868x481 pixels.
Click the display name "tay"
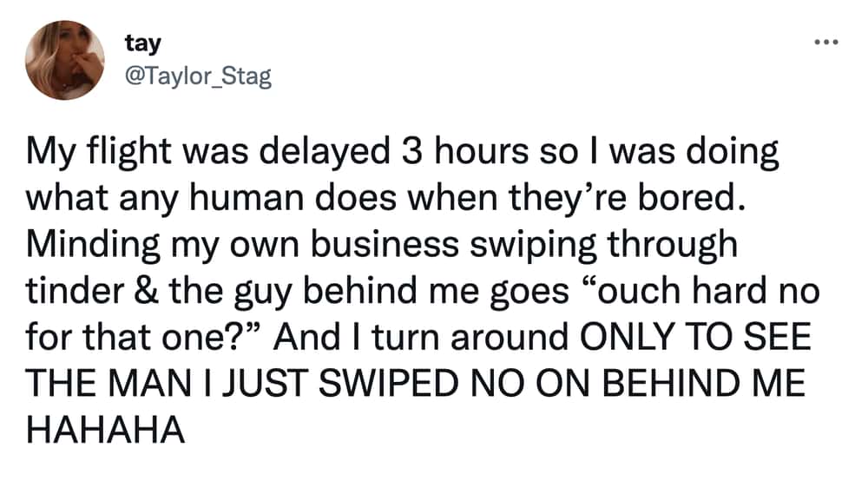143,43
